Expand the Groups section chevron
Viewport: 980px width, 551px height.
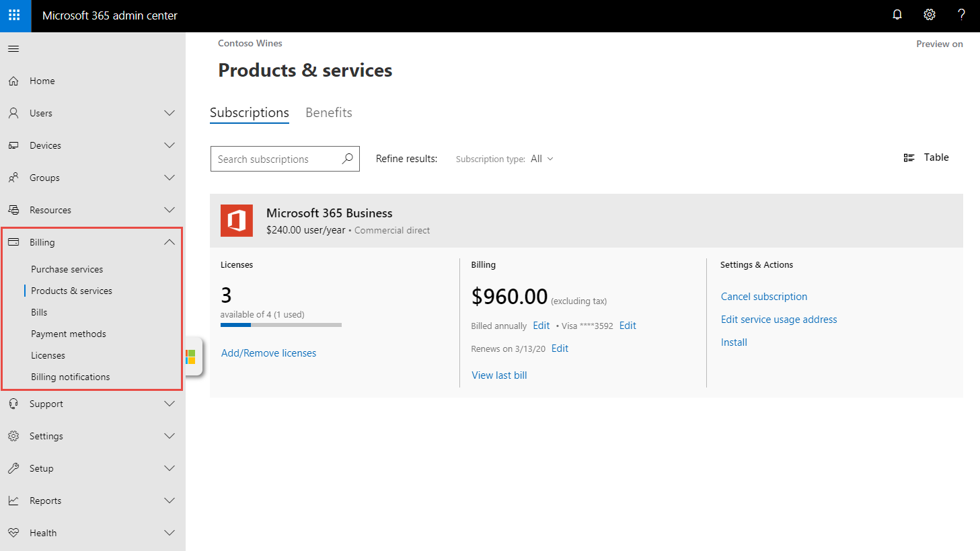click(x=169, y=178)
